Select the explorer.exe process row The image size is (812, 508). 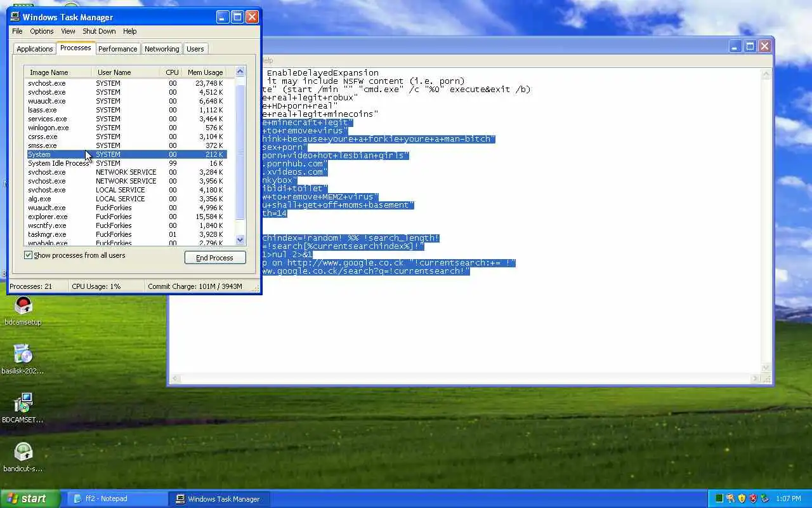click(126, 217)
